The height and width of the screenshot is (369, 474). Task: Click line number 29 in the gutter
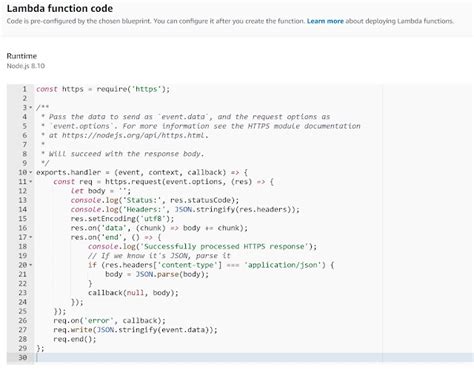pyautogui.click(x=22, y=348)
